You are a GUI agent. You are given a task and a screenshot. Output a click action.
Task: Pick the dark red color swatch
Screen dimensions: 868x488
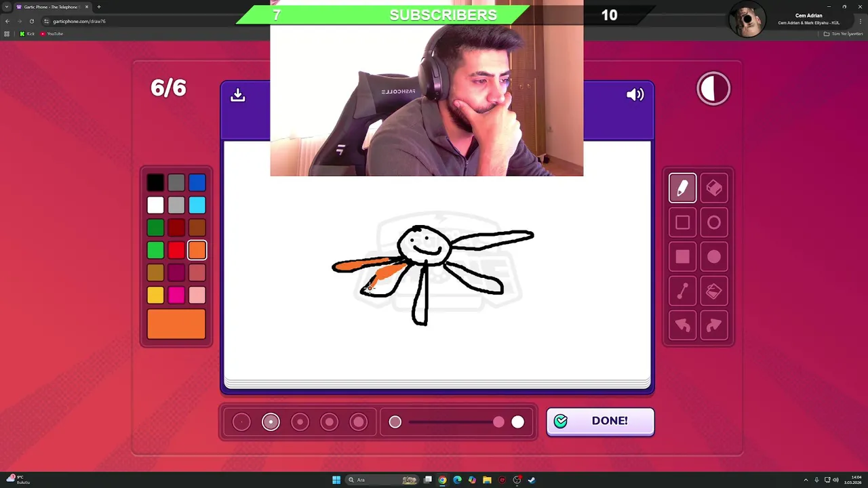pyautogui.click(x=176, y=228)
